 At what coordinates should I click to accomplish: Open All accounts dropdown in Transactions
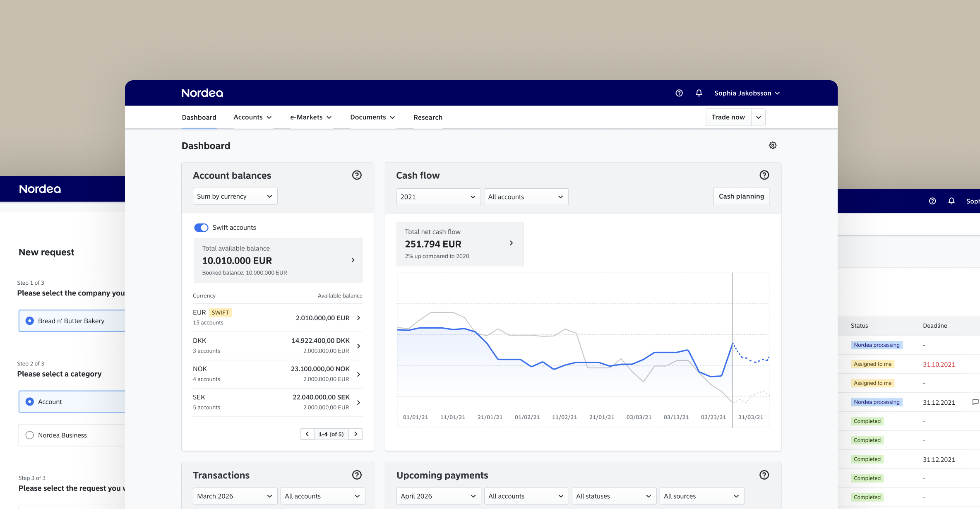pos(323,496)
